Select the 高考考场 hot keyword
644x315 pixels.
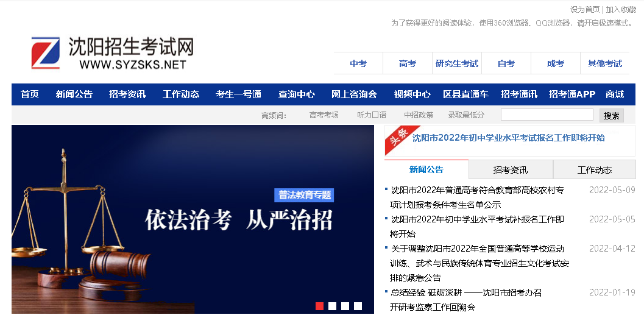pyautogui.click(x=324, y=115)
